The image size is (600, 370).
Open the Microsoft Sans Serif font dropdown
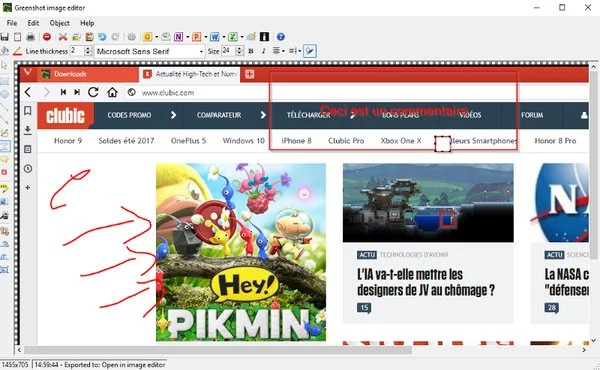click(150, 51)
